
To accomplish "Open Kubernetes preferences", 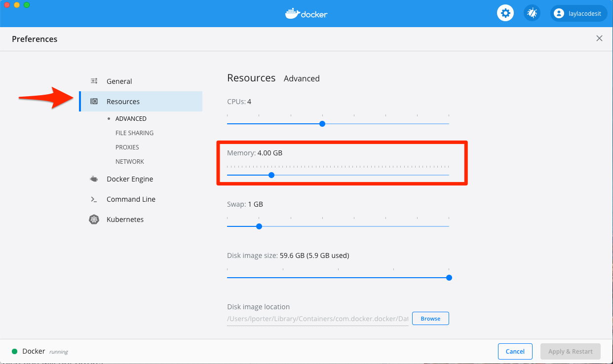I will pos(125,219).
